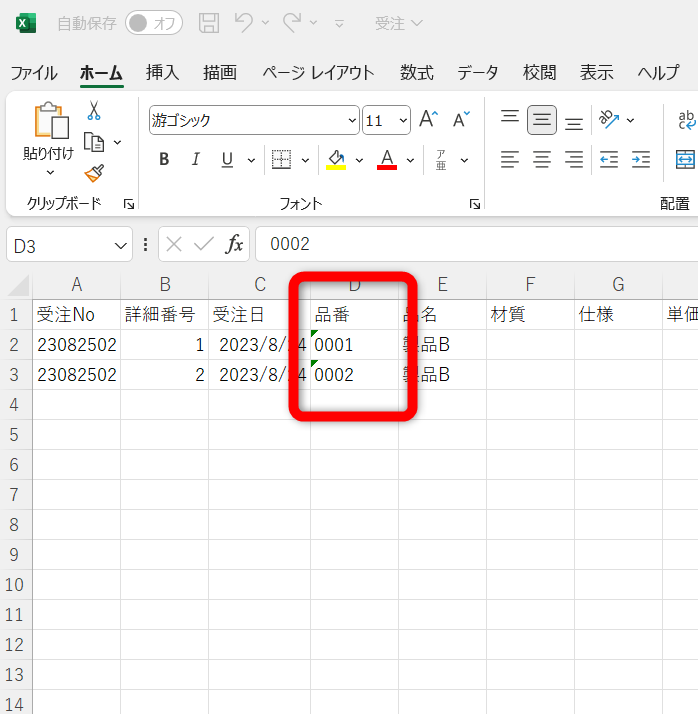This screenshot has width=698, height=714.
Task: Align text left in the cell
Action: point(510,159)
